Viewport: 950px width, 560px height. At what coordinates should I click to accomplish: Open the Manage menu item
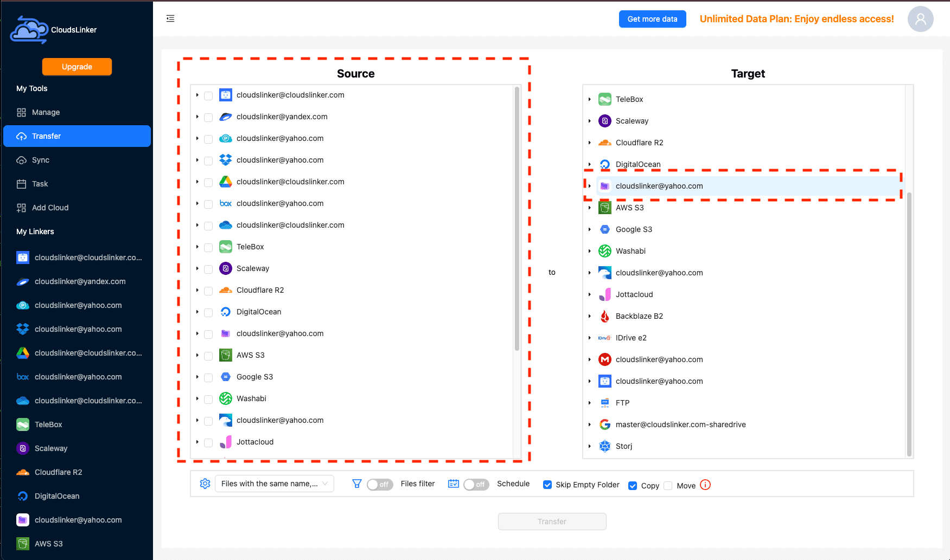77,112
